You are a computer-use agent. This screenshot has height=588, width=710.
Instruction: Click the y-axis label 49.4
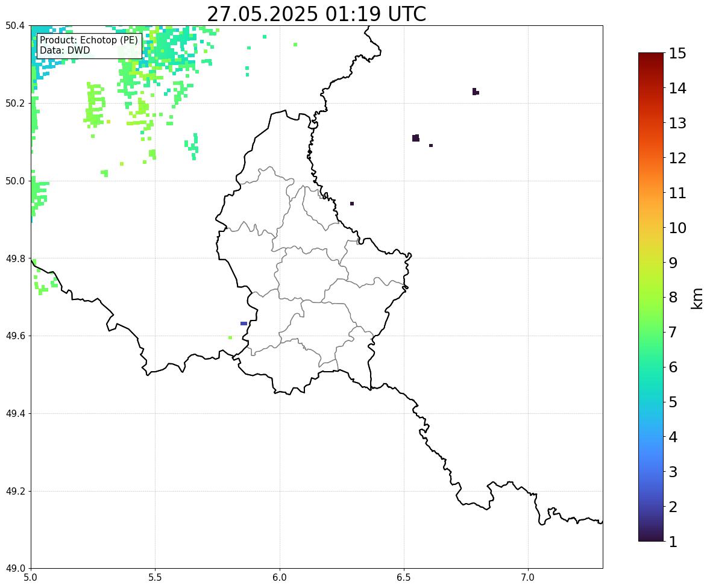pos(14,414)
